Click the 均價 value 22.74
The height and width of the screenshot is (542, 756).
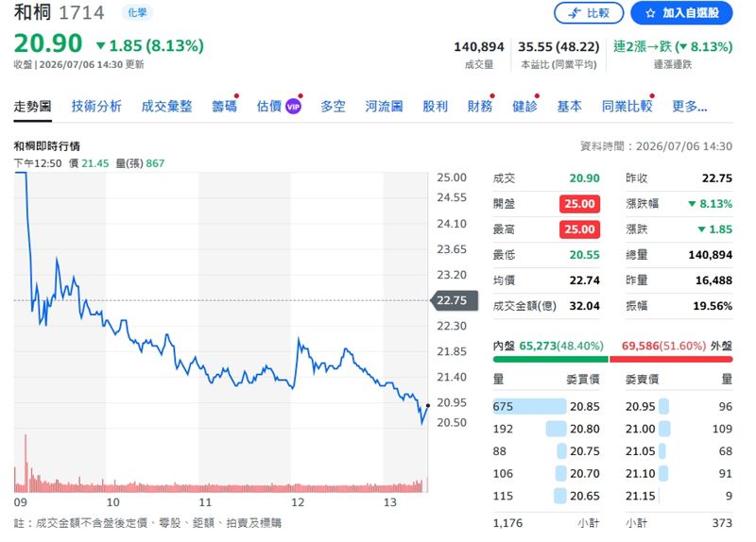point(584,280)
